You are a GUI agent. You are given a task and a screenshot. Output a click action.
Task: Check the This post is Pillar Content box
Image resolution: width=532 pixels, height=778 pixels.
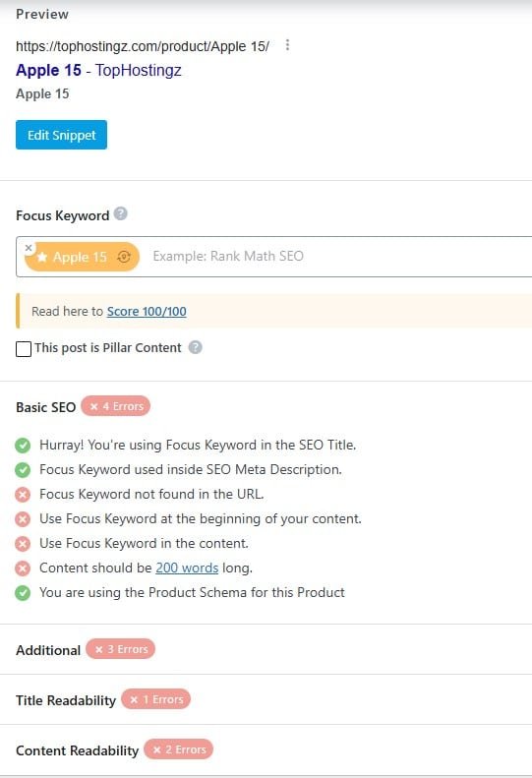click(24, 349)
